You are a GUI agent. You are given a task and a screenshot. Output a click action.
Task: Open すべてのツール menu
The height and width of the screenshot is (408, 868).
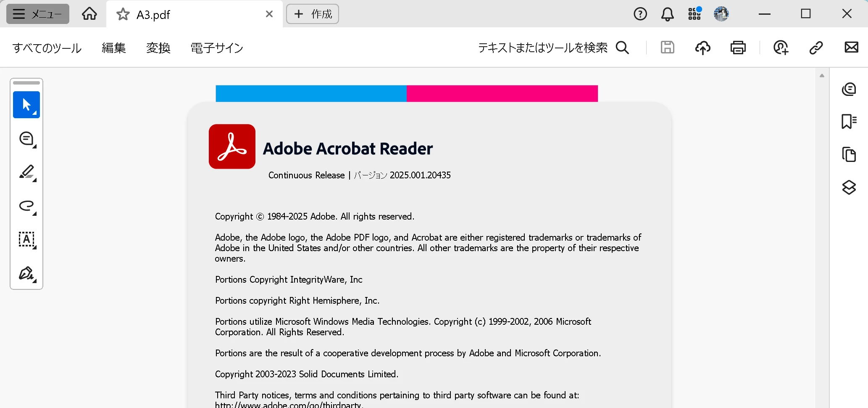coord(47,48)
